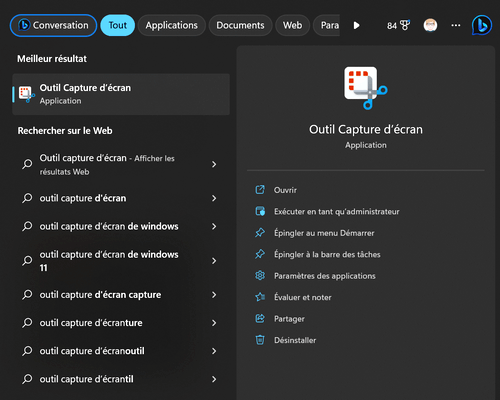Switch to the Applications filter tab
This screenshot has height=400, width=500.
tap(171, 25)
